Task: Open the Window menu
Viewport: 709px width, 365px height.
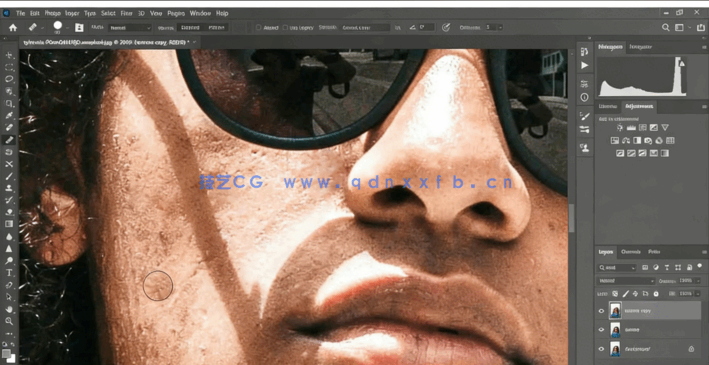Action: [200, 13]
